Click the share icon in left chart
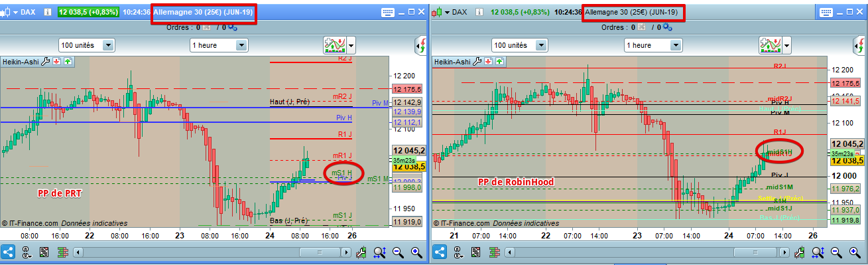Image resolution: width=868 pixels, height=265 pixels. point(9,252)
